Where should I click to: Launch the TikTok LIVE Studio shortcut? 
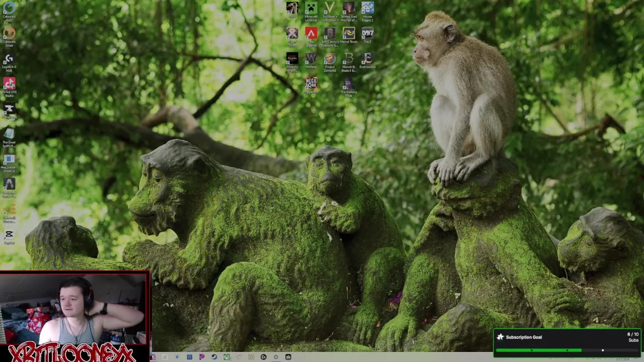(x=9, y=87)
